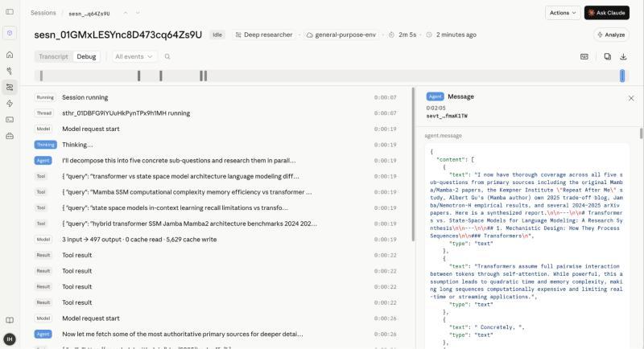The width and height of the screenshot is (644, 349).
Task: Switch to the Debug view
Action: click(86, 56)
